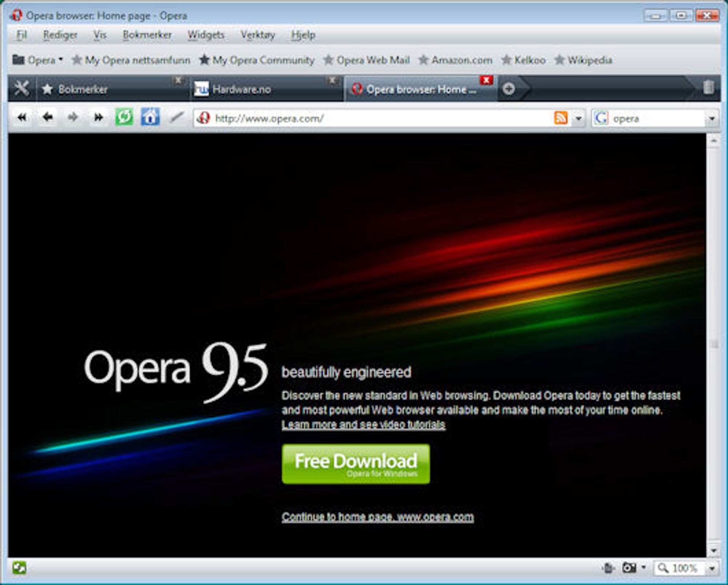Open the panel wrench icon left of tabs
The height and width of the screenshot is (585, 728).
click(x=21, y=88)
